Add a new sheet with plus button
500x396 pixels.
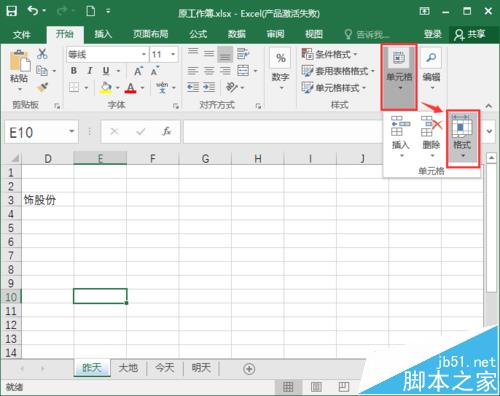pos(249,369)
